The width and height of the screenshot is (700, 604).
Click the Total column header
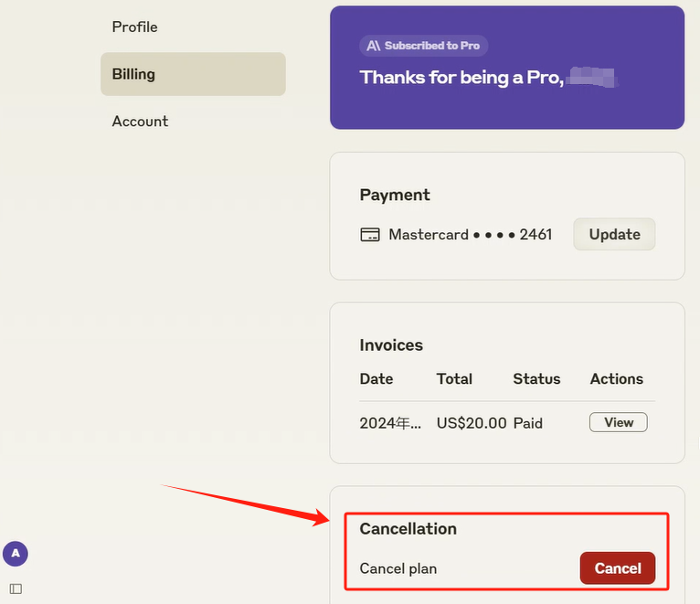click(454, 378)
